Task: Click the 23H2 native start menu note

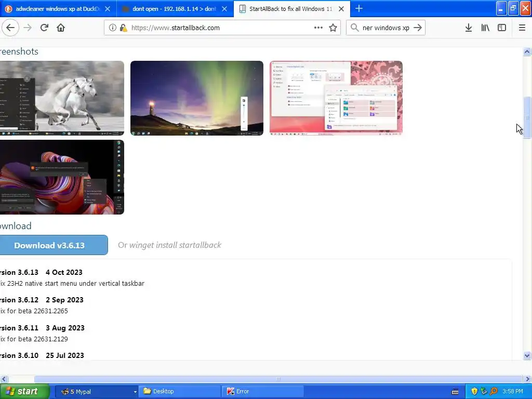Action: click(x=72, y=283)
